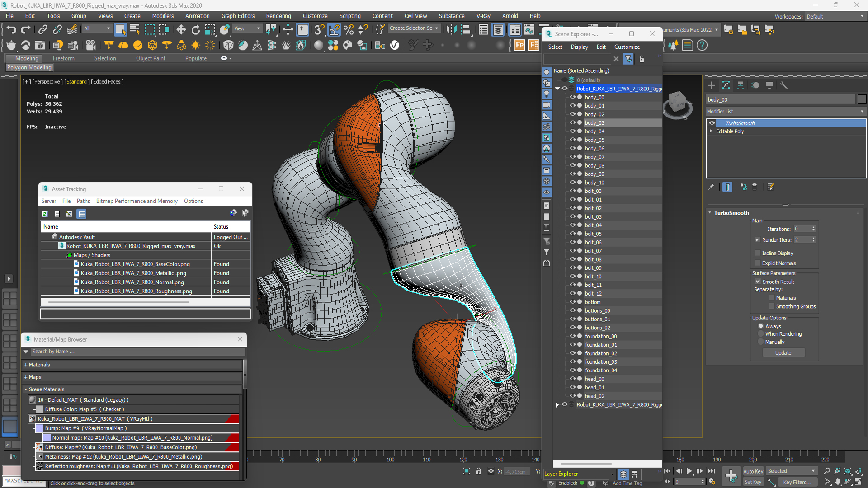Toggle Smooth Result checkbox
The image size is (868, 488).
pos(758,282)
